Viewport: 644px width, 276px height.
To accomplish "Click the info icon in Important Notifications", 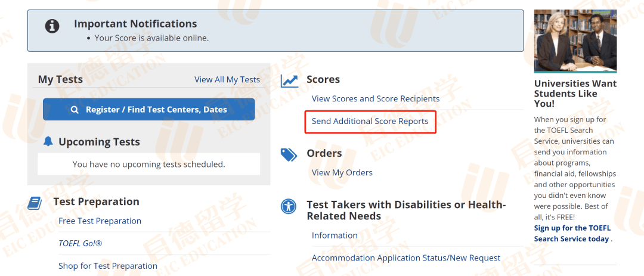I will click(53, 26).
